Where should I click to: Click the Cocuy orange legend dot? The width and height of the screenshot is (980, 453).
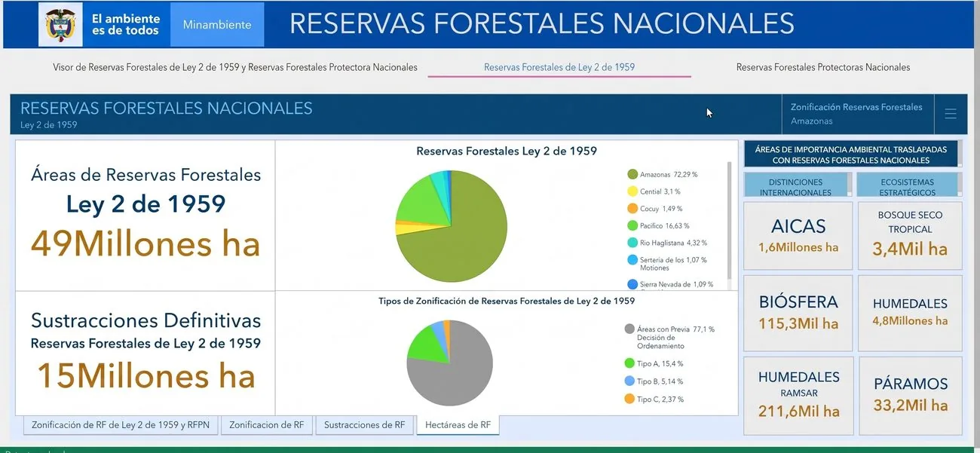[632, 209]
